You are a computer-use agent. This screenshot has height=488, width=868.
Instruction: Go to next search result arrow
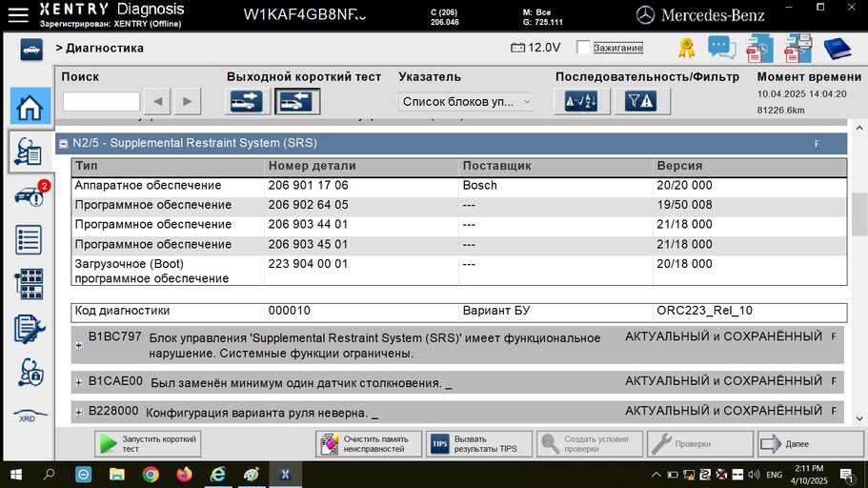point(187,101)
